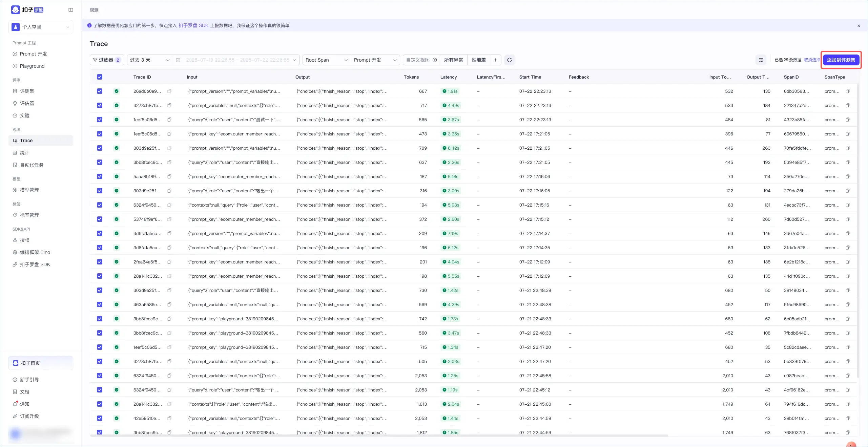Image resolution: width=868 pixels, height=447 pixels.
Task: Sort by the Latency column header
Action: coord(449,77)
